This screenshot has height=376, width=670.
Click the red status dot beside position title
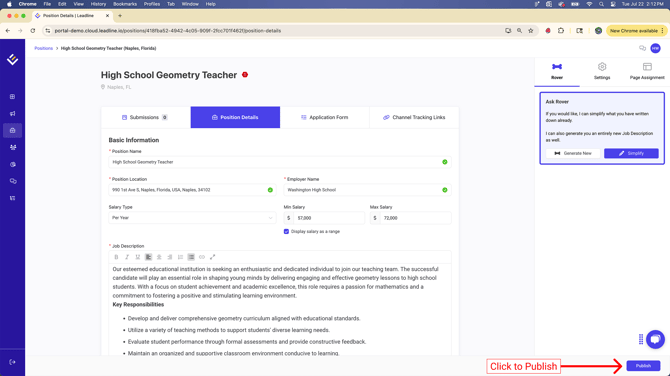coord(245,75)
